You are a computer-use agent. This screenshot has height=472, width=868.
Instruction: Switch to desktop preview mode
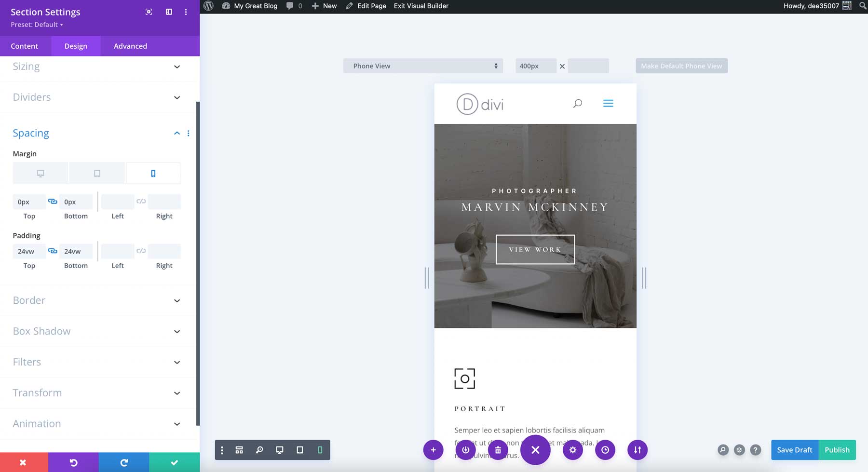point(280,450)
